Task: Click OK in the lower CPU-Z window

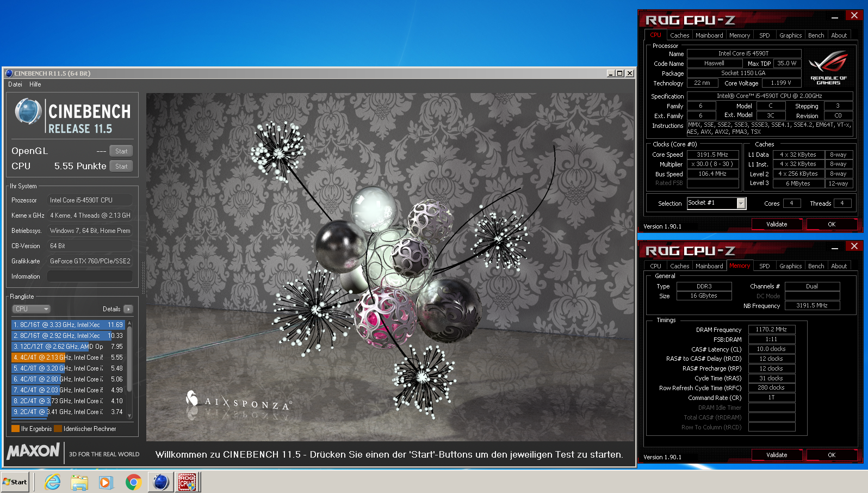Action: tap(832, 455)
